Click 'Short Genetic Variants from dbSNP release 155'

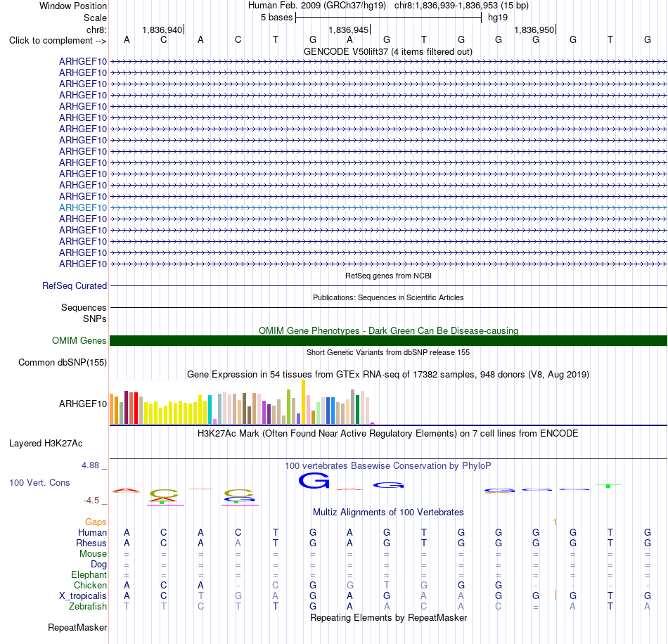pyautogui.click(x=388, y=352)
